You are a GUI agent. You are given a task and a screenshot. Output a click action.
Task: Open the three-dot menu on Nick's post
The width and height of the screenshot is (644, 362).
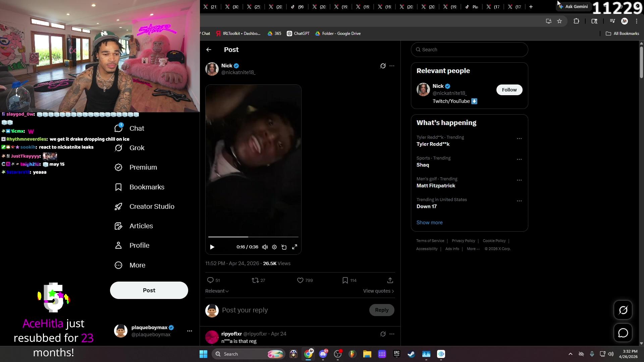tap(392, 66)
